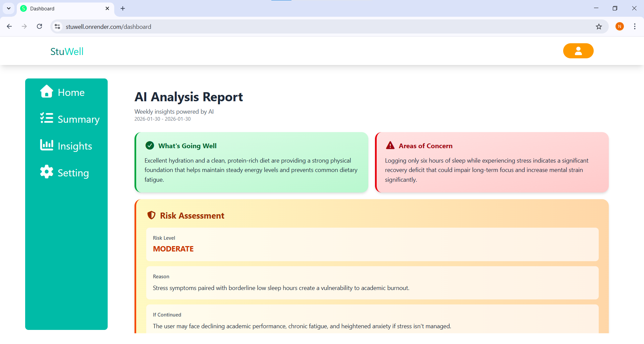The height and width of the screenshot is (344, 644).
Task: Click the date range 2026-01-30 - 2026-01-30
Action: click(163, 119)
